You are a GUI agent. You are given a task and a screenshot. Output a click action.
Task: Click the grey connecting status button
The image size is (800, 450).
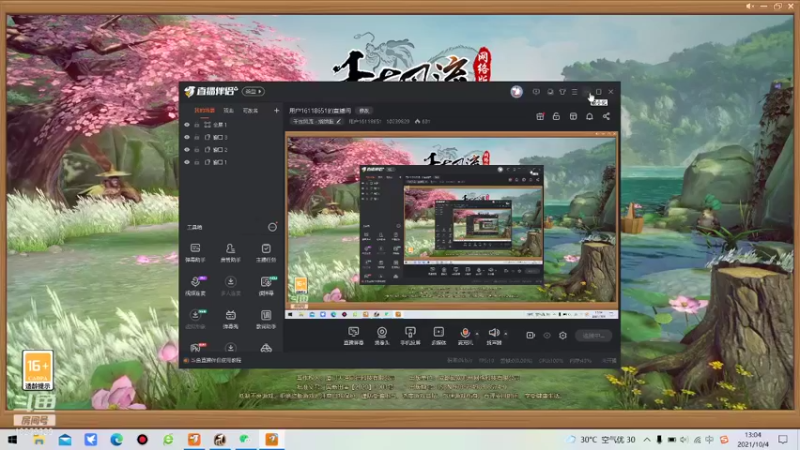pos(593,335)
